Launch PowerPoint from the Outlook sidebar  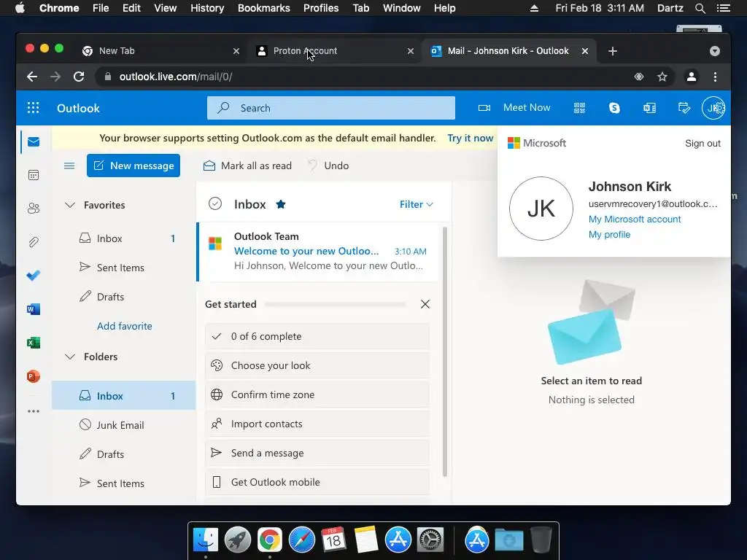tap(34, 376)
